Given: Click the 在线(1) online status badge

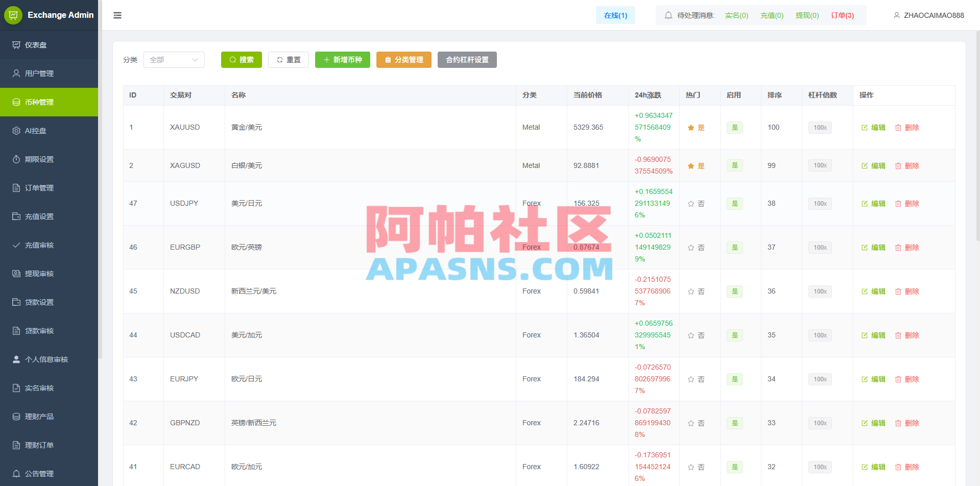Looking at the screenshot, I should point(615,15).
